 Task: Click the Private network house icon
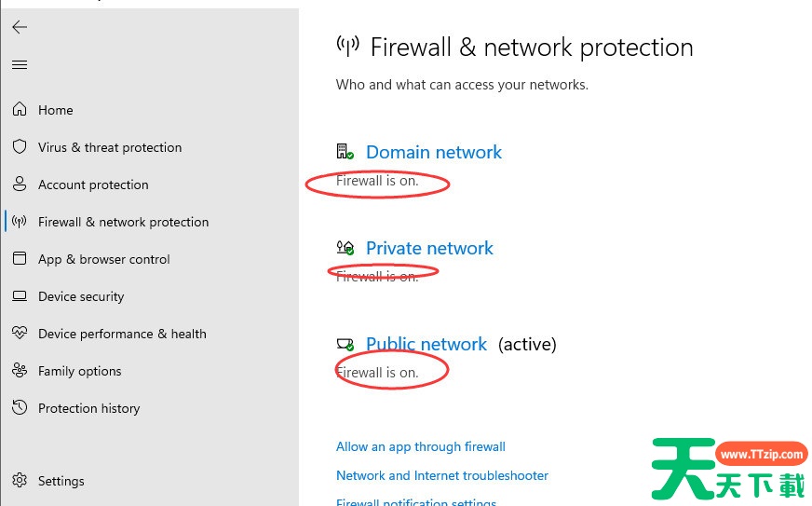[345, 248]
